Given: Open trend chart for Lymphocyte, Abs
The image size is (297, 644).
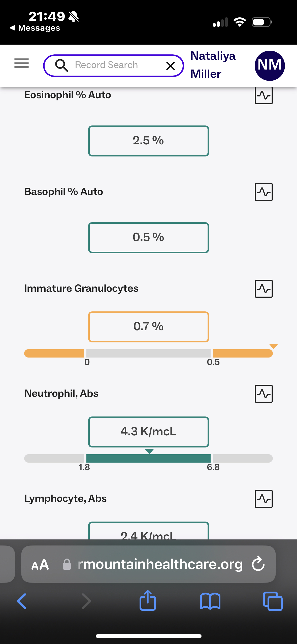Looking at the screenshot, I should (263, 499).
